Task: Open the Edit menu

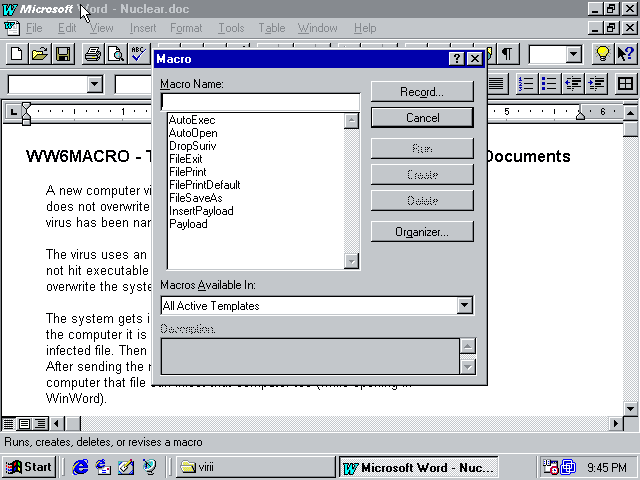Action: [67, 28]
